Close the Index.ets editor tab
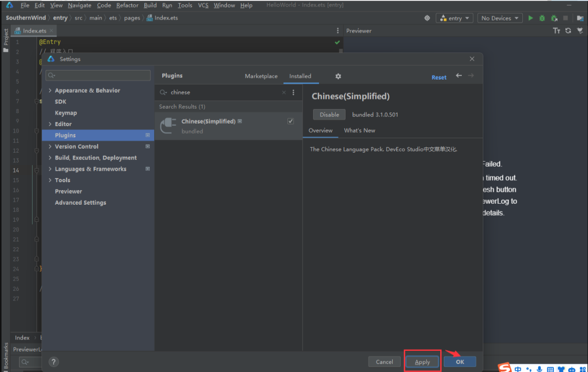This screenshot has height=372, width=588. (52, 31)
